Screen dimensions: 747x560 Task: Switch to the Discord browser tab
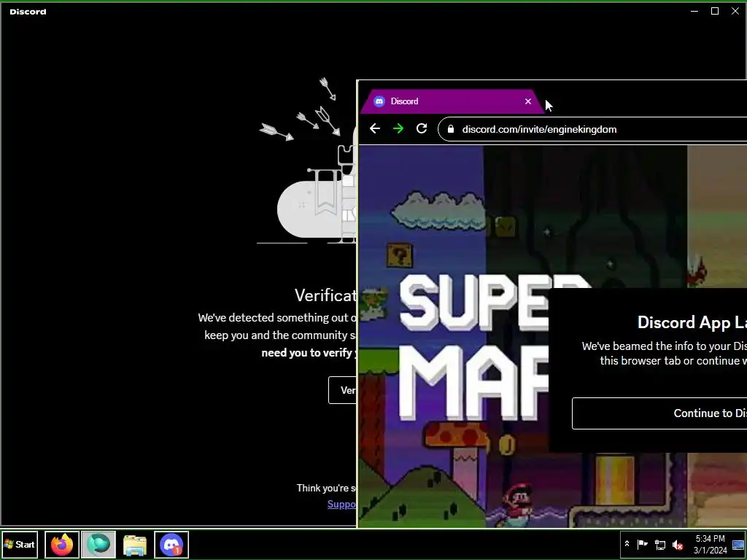tap(451, 101)
